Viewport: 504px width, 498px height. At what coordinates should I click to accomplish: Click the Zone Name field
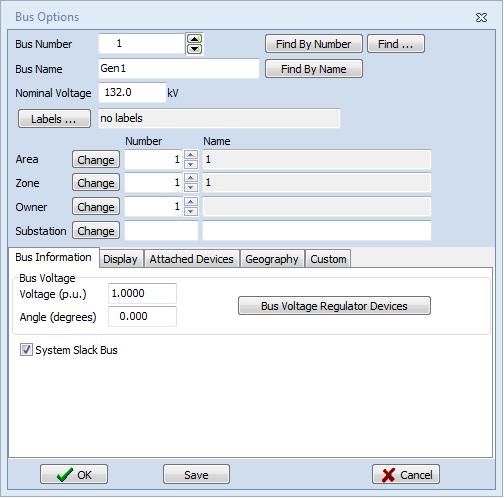[317, 182]
